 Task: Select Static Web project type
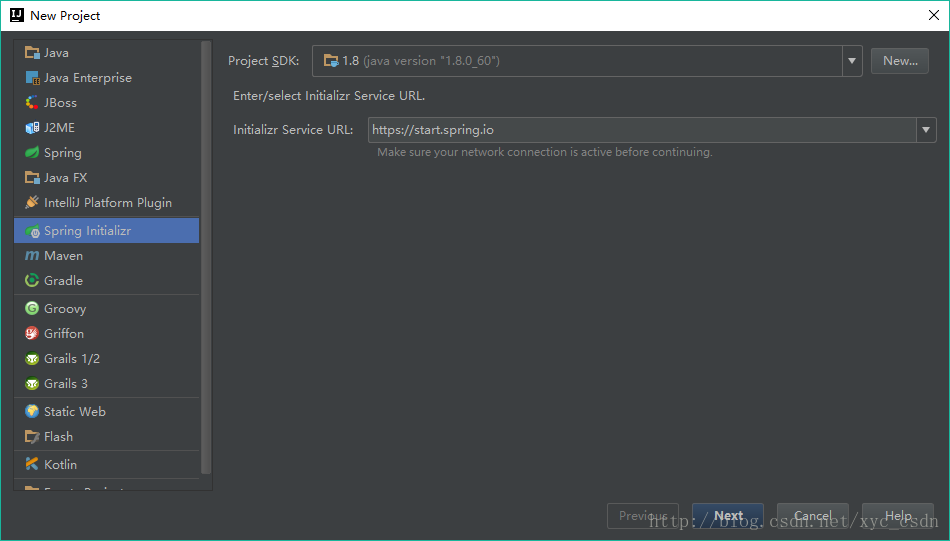click(107, 411)
